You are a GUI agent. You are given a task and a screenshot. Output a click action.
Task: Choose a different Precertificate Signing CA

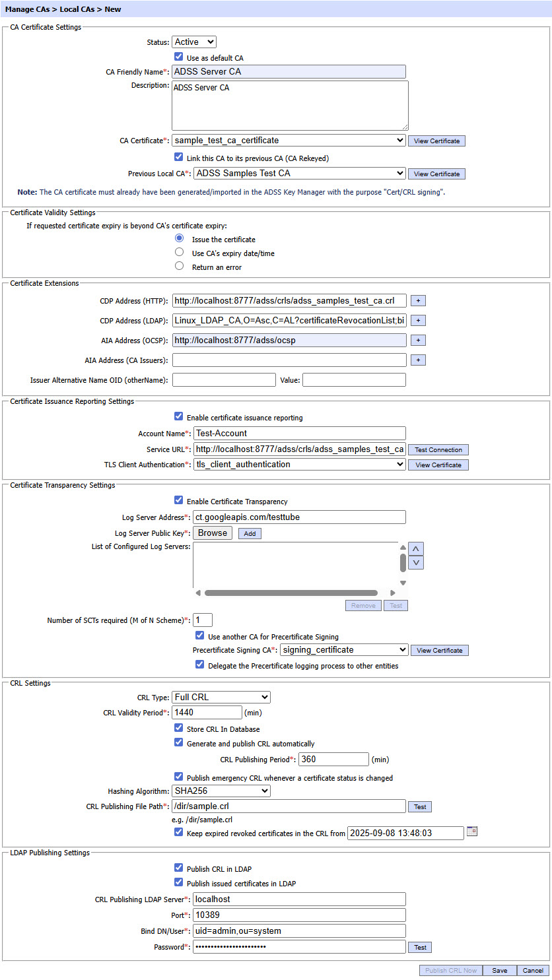click(344, 650)
